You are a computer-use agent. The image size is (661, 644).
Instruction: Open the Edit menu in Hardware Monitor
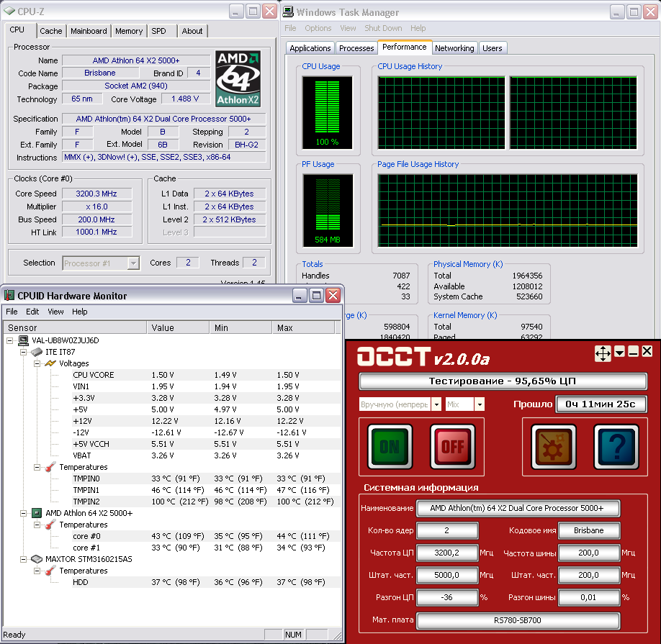pyautogui.click(x=32, y=312)
